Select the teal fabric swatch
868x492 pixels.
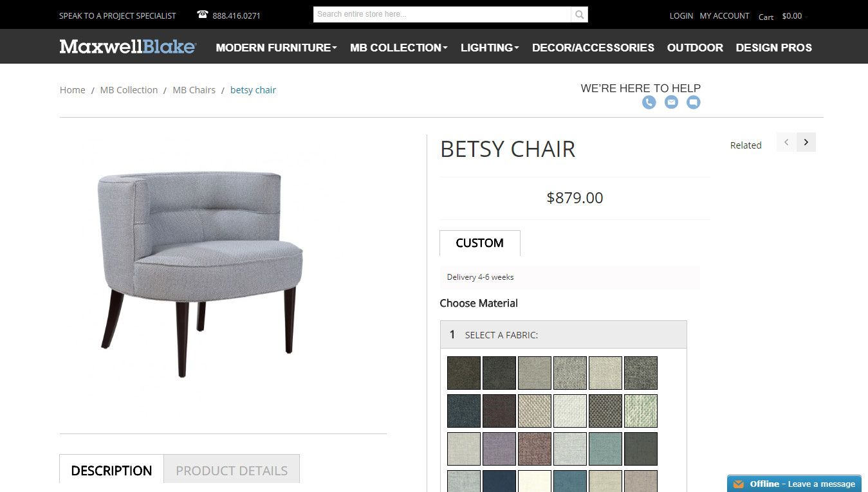[605, 448]
